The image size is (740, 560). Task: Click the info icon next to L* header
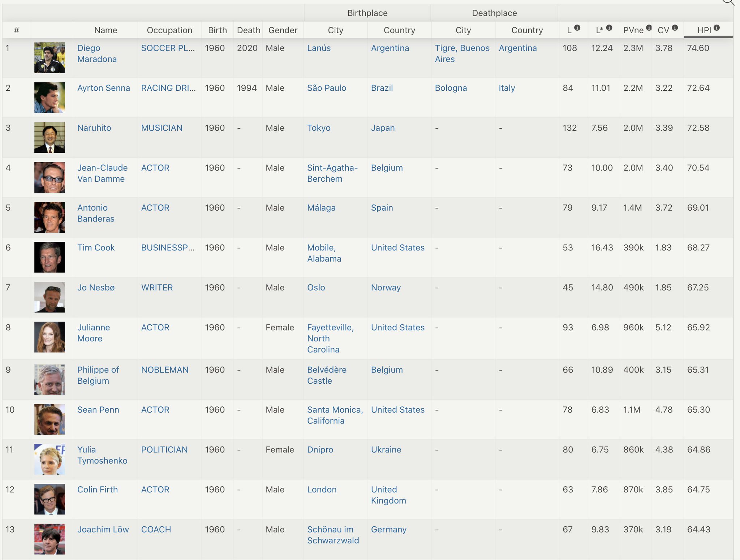[609, 28]
